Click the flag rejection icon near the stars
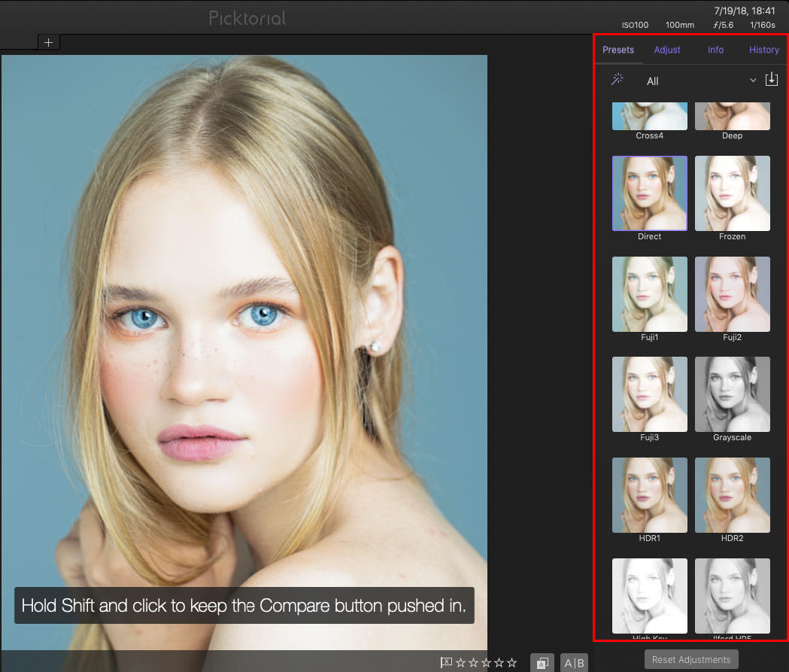789x672 pixels. [445, 662]
